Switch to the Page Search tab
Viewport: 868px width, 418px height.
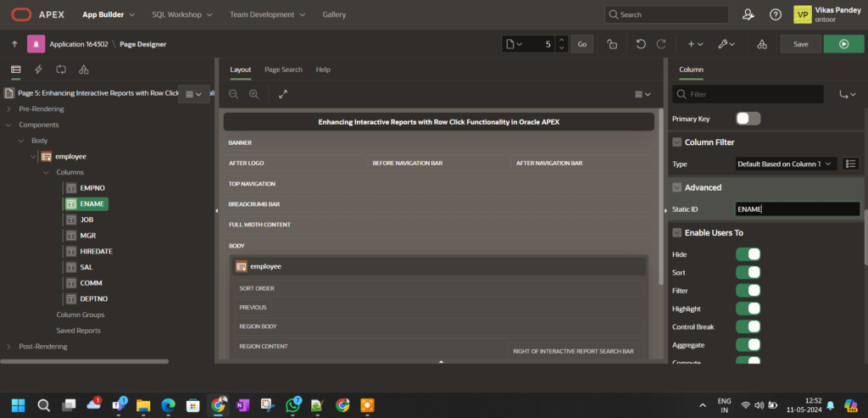pos(283,70)
